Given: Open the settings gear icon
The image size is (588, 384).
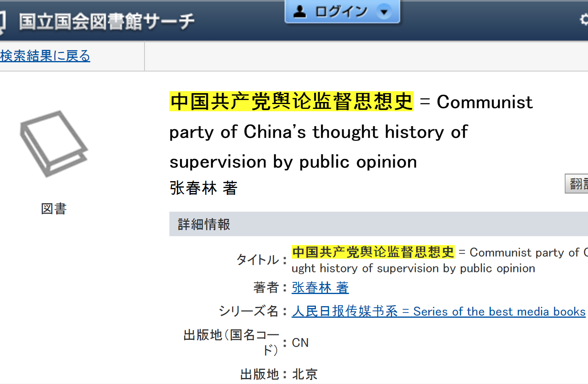Looking at the screenshot, I should pos(584,19).
